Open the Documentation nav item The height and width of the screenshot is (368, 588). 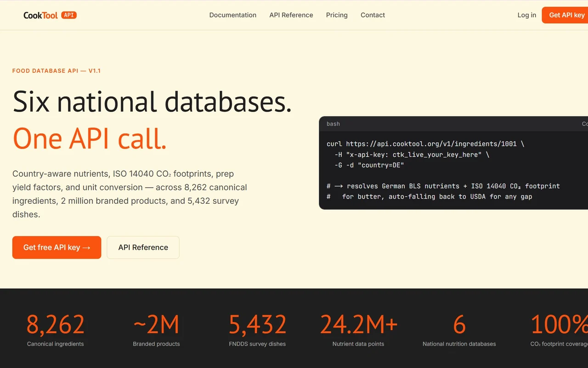233,15
